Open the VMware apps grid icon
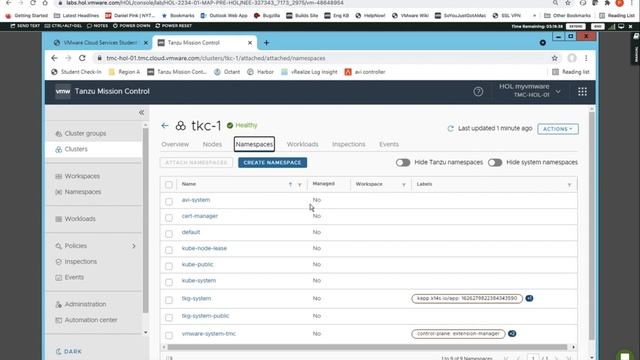640x360 pixels. pos(582,91)
